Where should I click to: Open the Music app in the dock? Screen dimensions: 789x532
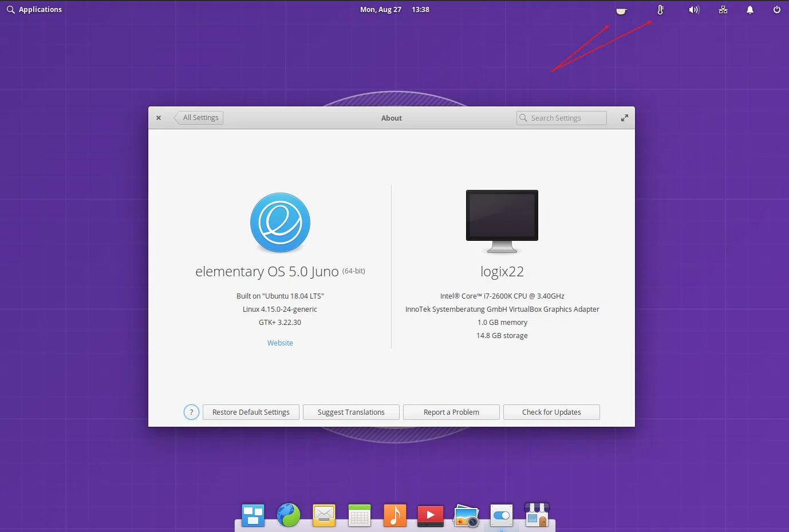(395, 515)
